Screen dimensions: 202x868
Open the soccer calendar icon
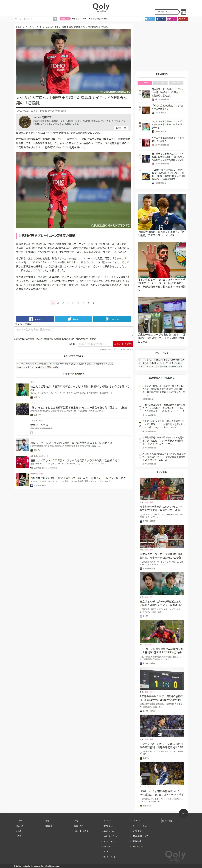tap(183, 12)
